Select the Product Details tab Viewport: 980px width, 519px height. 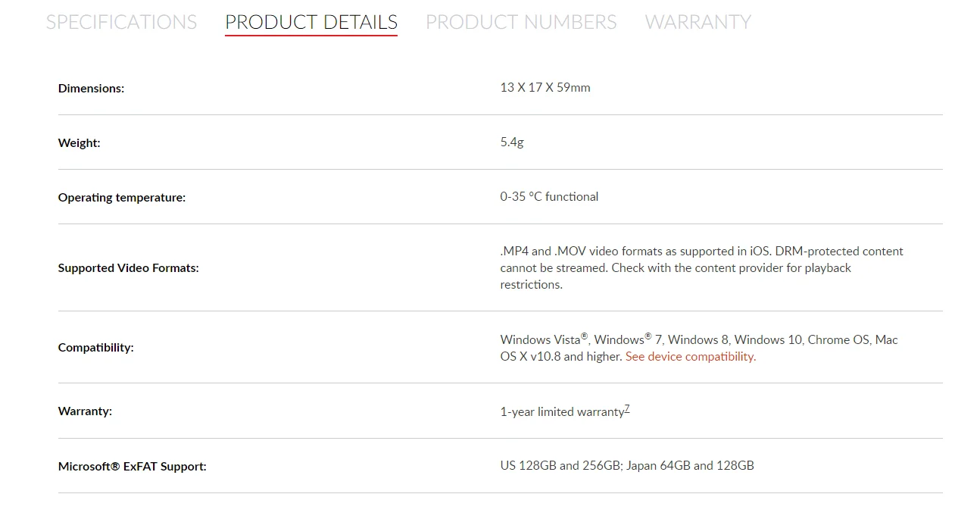[311, 22]
